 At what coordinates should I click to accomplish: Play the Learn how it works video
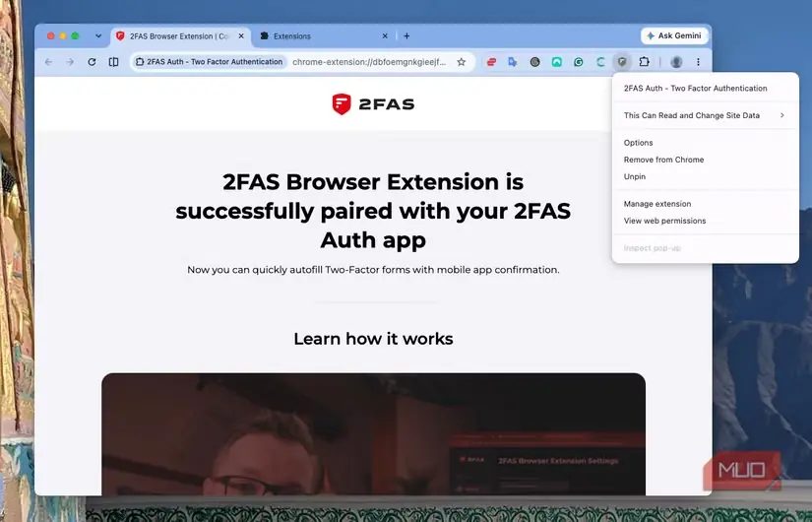click(x=373, y=434)
